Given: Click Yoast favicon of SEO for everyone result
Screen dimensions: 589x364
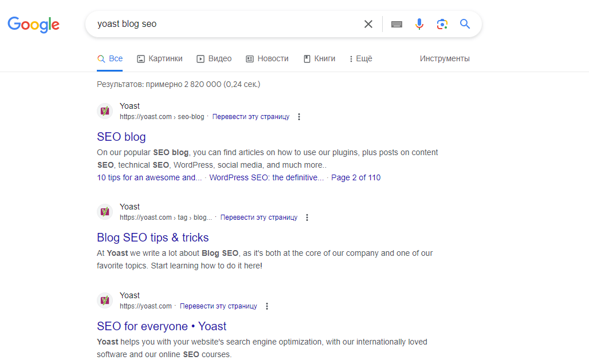Looking at the screenshot, I should (x=105, y=300).
